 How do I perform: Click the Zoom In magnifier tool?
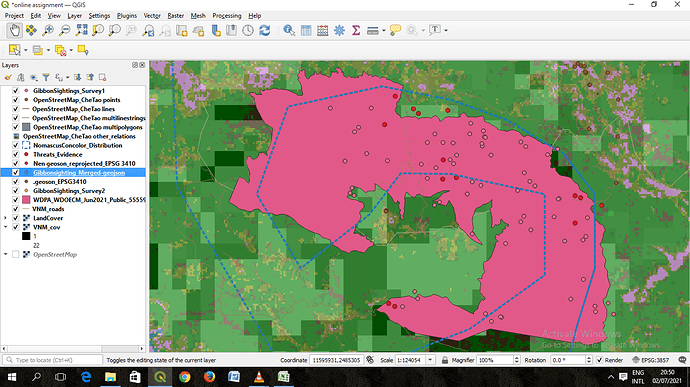point(48,30)
